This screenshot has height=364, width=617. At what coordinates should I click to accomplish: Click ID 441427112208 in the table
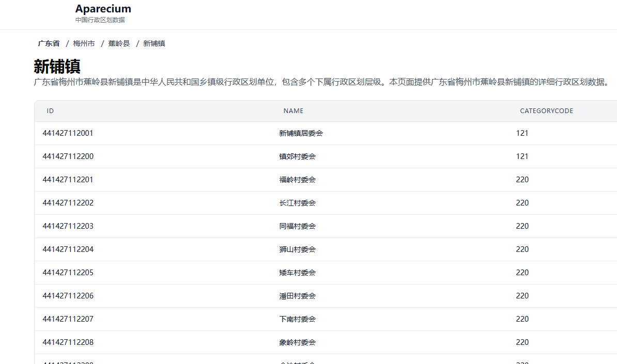click(x=68, y=342)
